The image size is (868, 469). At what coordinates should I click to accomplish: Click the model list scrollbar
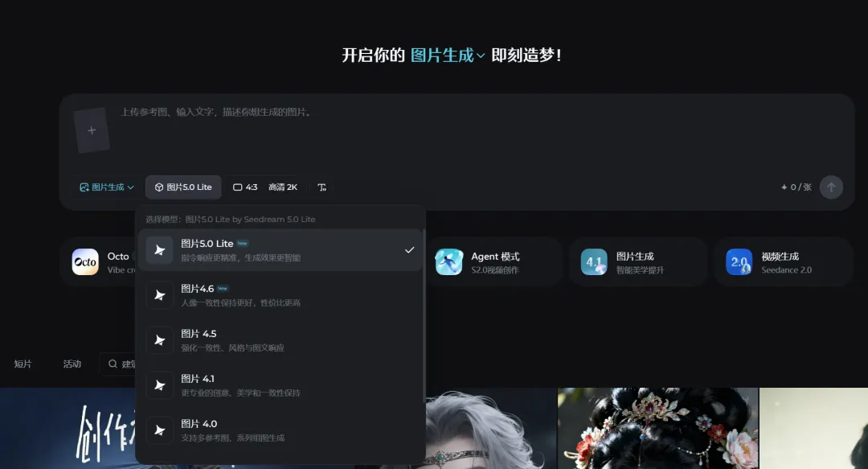coord(424,316)
